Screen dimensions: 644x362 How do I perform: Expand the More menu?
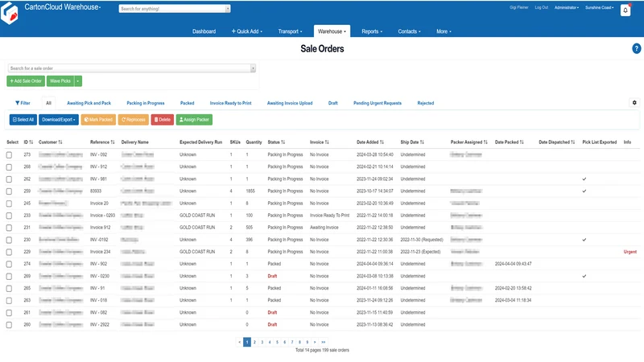click(444, 31)
